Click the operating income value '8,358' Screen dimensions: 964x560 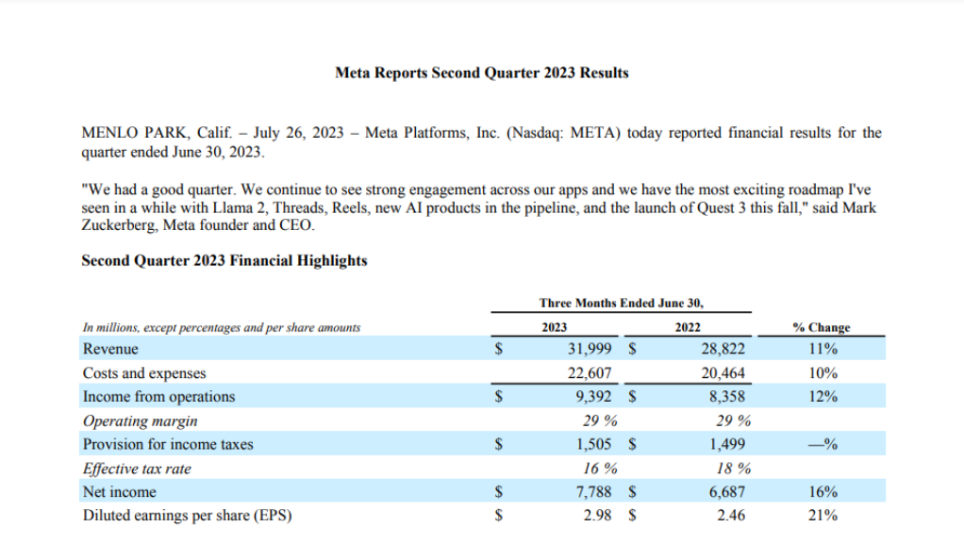(x=727, y=397)
